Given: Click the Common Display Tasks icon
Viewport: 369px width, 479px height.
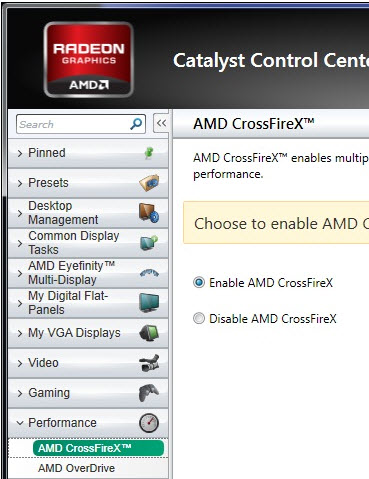Looking at the screenshot, I should [149, 243].
